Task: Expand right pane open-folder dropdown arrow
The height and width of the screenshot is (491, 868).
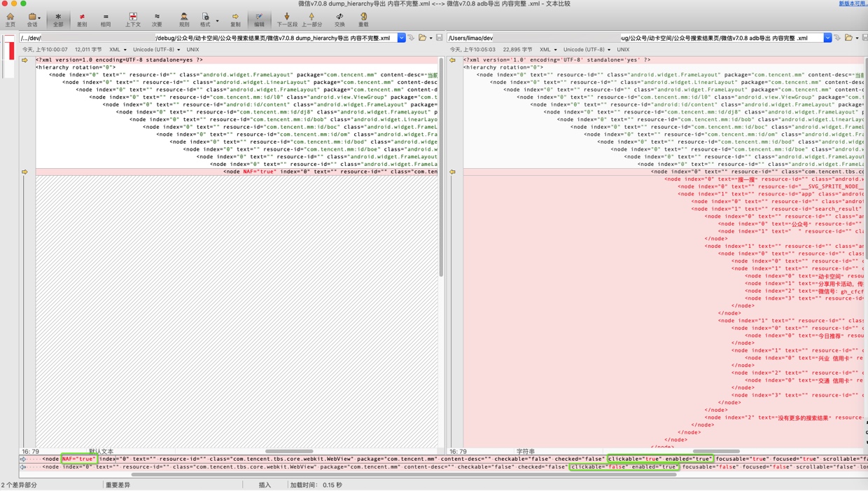Action: (857, 39)
